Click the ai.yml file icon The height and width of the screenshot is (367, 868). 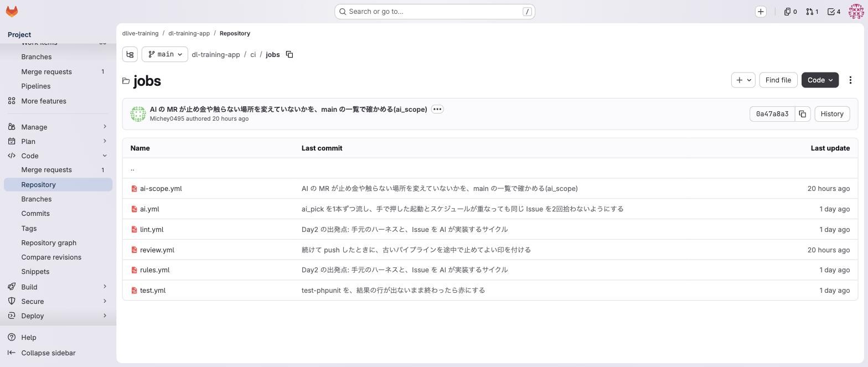pos(134,209)
